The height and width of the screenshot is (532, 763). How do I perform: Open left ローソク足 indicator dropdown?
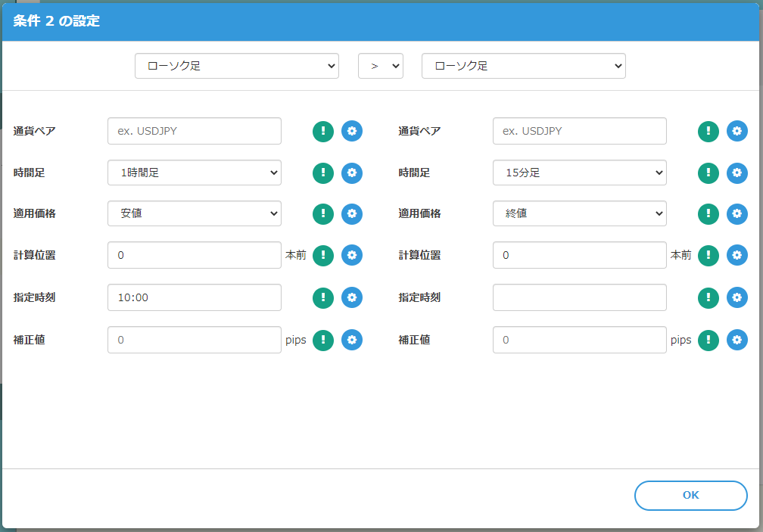tap(236, 66)
